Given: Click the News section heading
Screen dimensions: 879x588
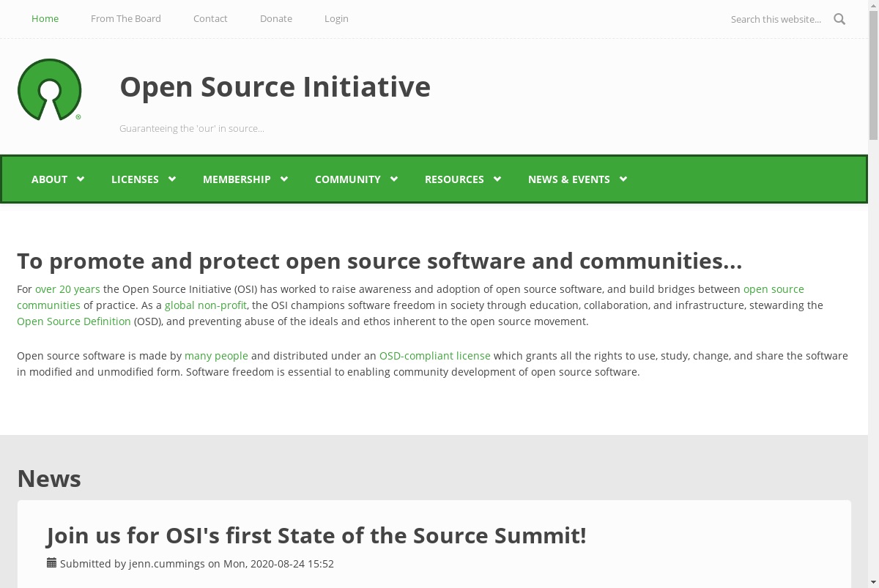Looking at the screenshot, I should pos(49,478).
